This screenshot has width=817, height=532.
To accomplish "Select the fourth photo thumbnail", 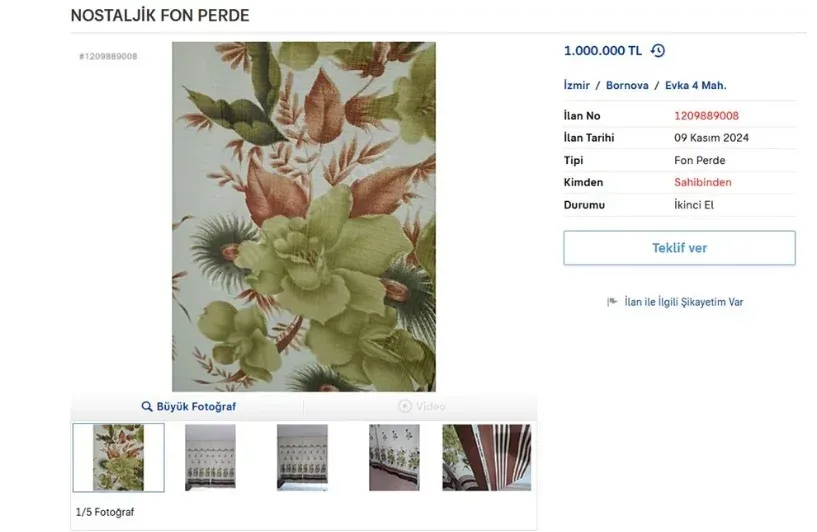I will (x=394, y=457).
